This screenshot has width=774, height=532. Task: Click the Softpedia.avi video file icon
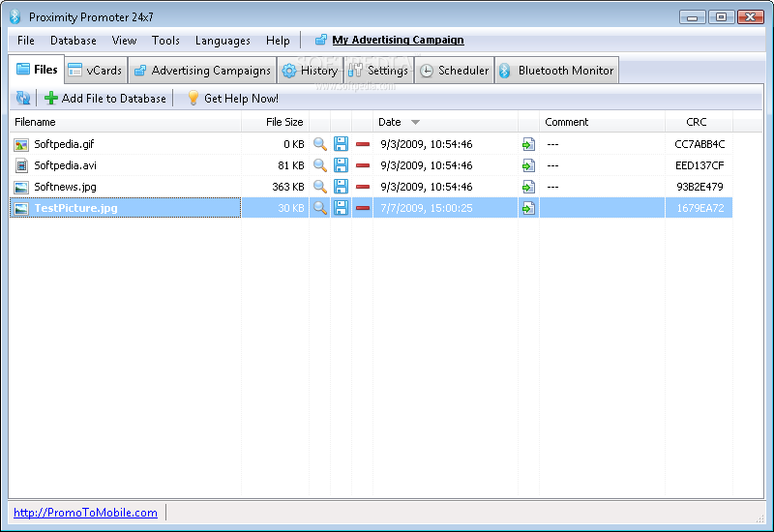(x=21, y=165)
